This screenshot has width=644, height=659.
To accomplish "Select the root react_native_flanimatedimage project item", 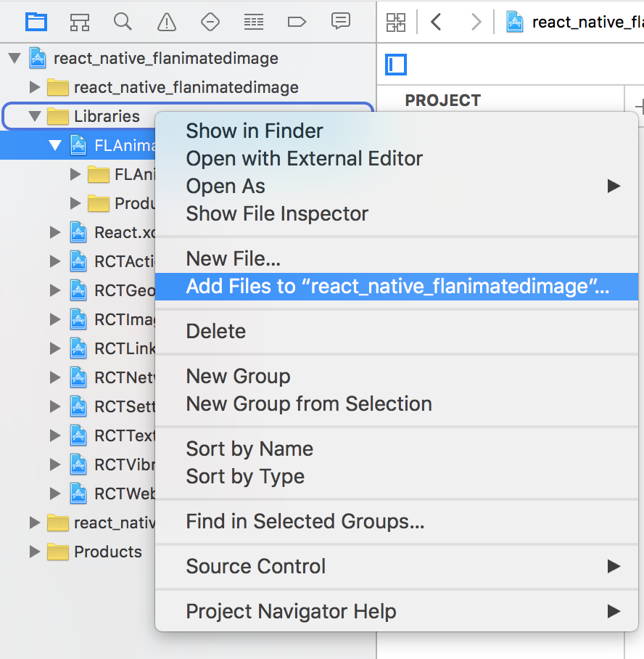I will pos(165,58).
